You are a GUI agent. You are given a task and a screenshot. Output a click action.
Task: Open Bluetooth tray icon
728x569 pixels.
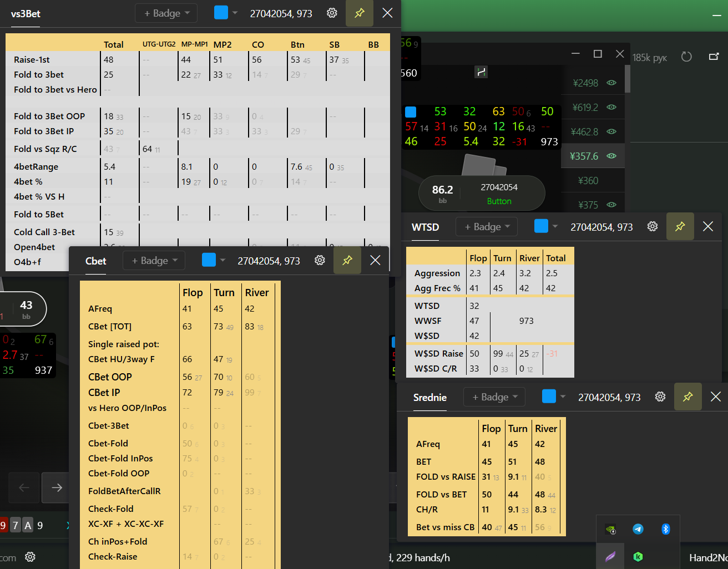[666, 529]
